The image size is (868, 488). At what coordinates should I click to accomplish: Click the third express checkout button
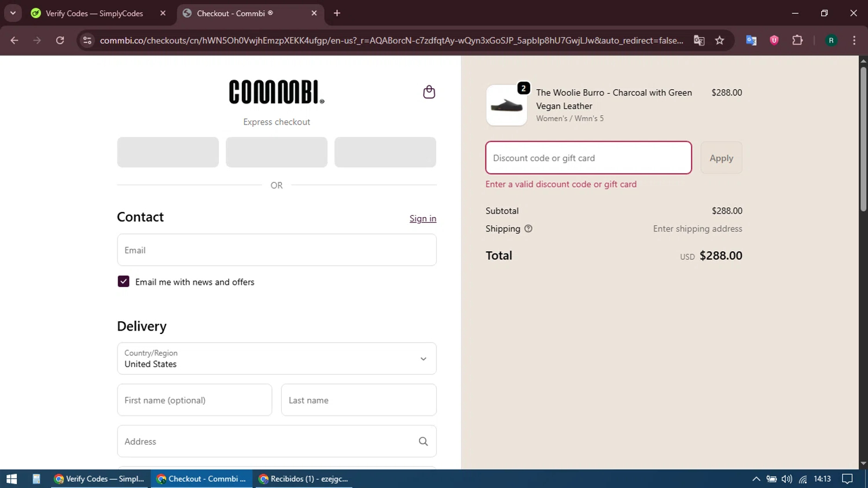385,152
